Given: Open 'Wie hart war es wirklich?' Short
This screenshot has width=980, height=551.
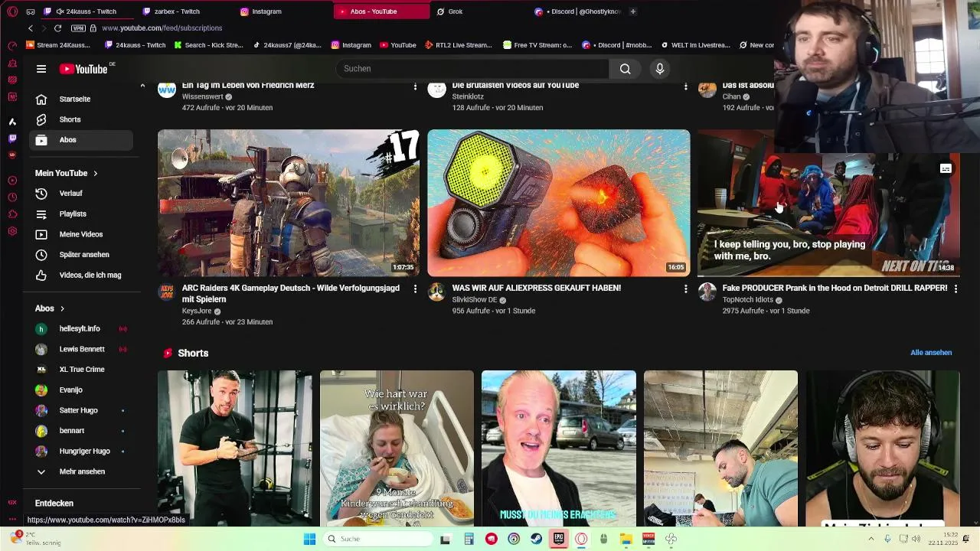Looking at the screenshot, I should pos(397,448).
